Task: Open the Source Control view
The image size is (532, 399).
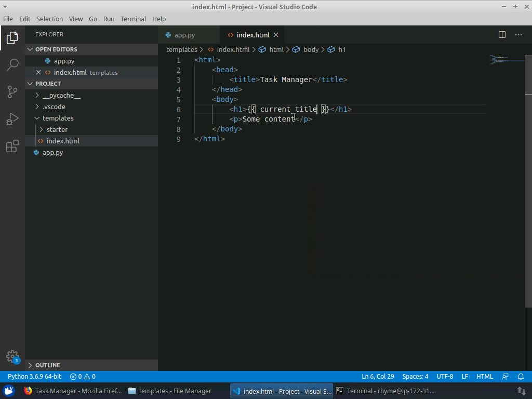Action: 12,92
